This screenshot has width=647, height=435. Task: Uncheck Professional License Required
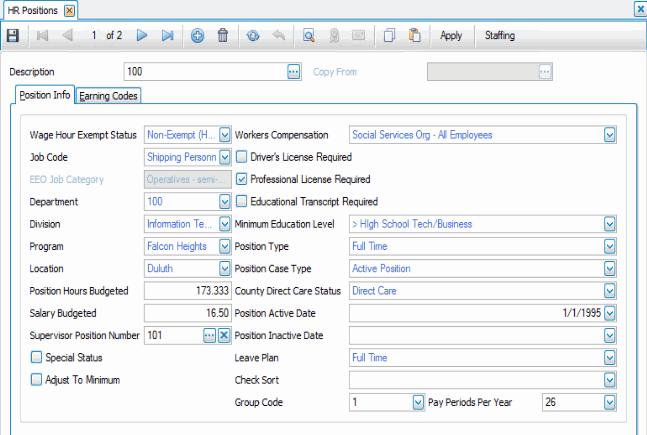tap(242, 179)
